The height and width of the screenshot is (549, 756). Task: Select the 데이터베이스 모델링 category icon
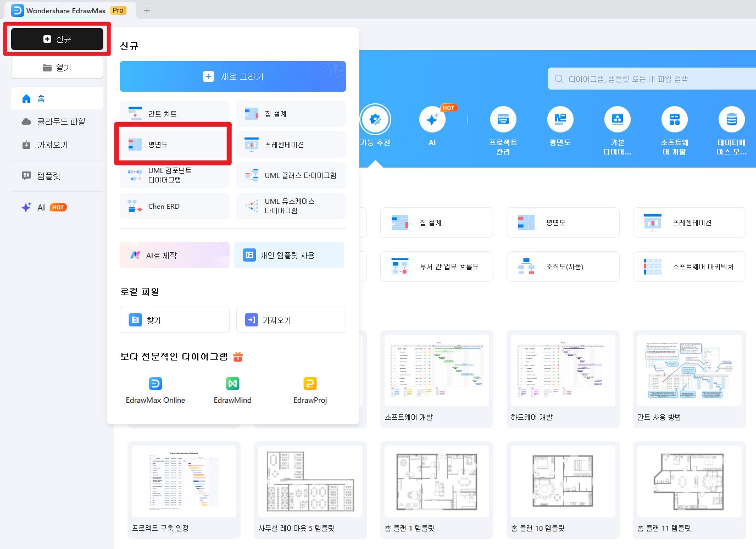[x=731, y=120]
